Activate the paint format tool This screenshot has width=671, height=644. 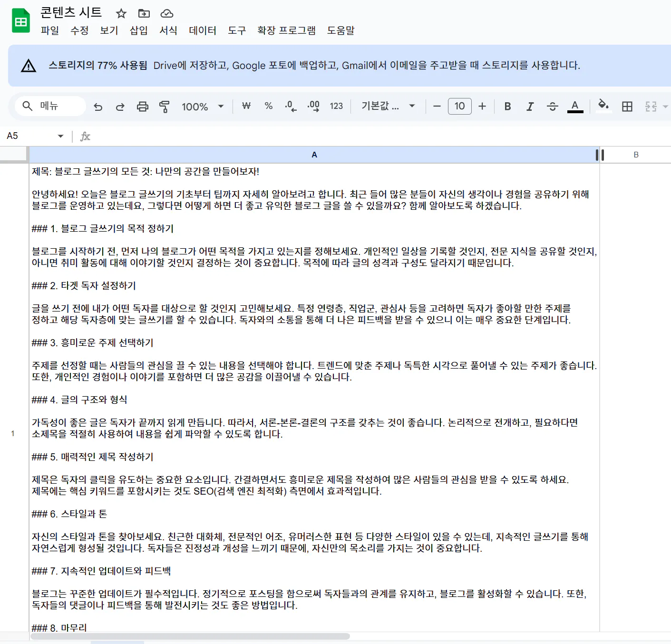point(165,107)
